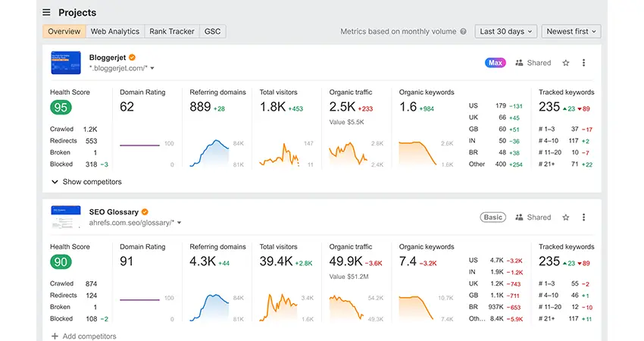Click Bloggerjet verified badge icon
The width and height of the screenshot is (644, 341).
coord(132,58)
